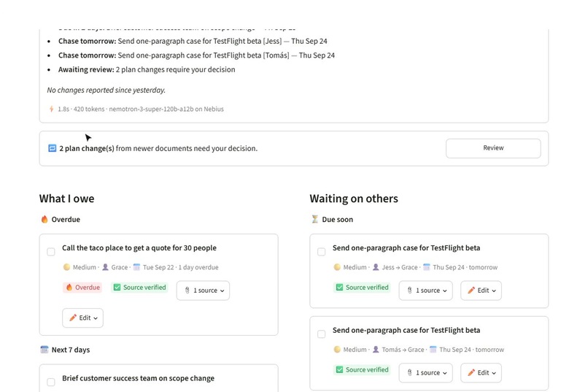The height and width of the screenshot is (392, 588).
Task: Open the Edit dropdown on Tomás task
Action: click(x=481, y=373)
